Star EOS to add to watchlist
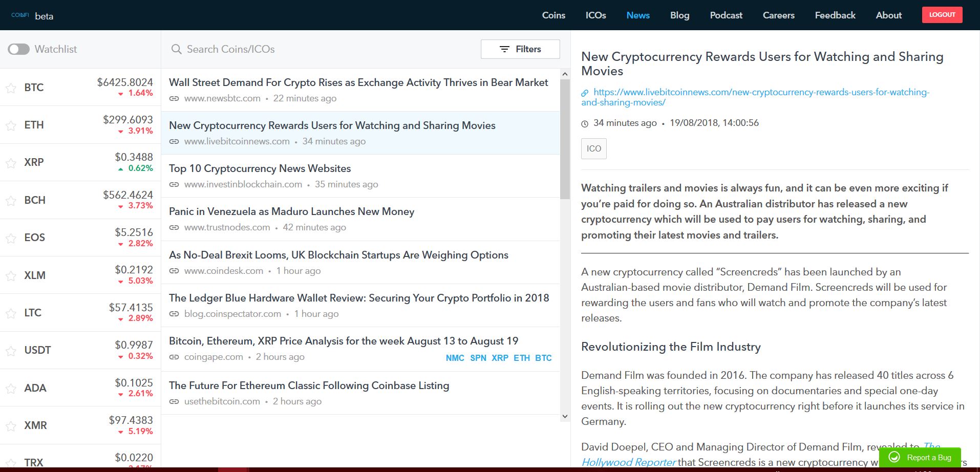Screen dimensions: 980x472 coord(11,238)
